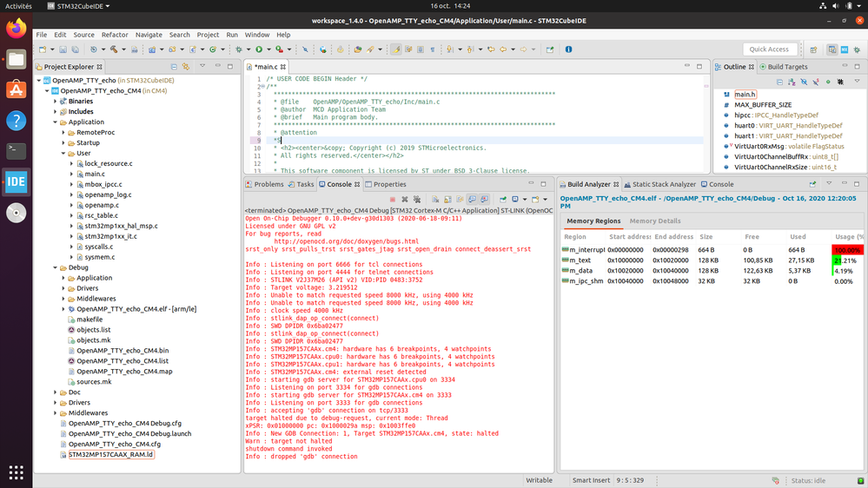Screen dimensions: 868x488
Task: Expand the Binaries tree node
Action: click(56, 101)
